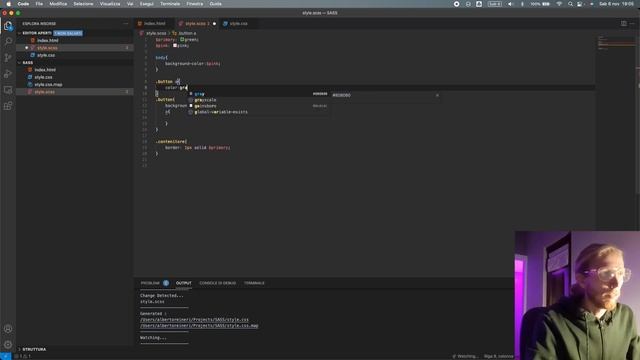Click the SCSS file icon in breadcrumb
The height and width of the screenshot is (360, 640).
(x=142, y=33)
